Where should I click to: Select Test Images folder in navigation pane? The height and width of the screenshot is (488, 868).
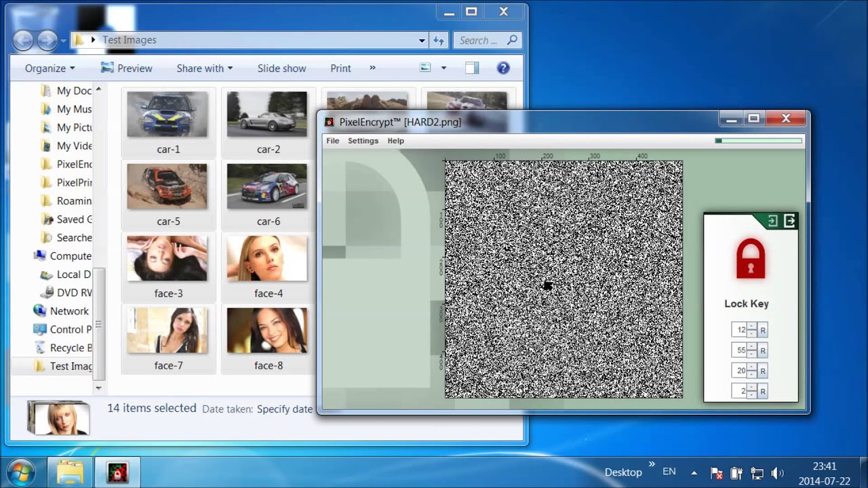[x=62, y=366]
